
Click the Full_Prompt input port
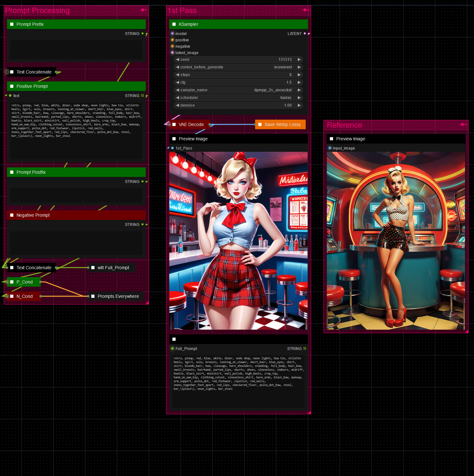coord(172,348)
